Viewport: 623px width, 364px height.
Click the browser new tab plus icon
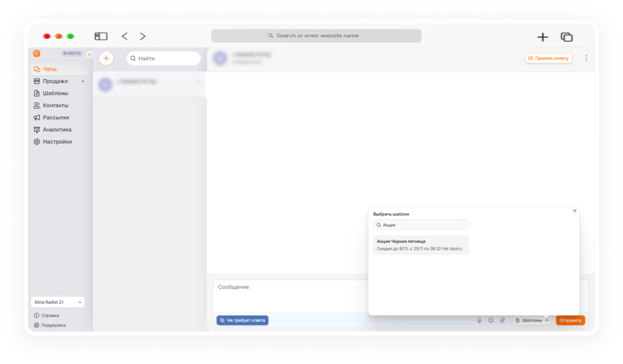543,37
